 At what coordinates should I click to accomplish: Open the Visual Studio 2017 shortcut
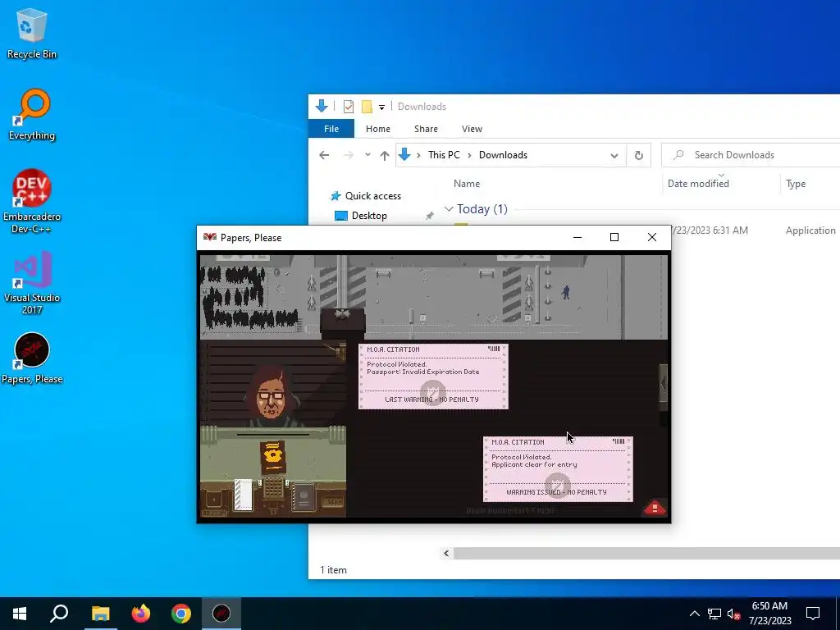pyautogui.click(x=32, y=283)
